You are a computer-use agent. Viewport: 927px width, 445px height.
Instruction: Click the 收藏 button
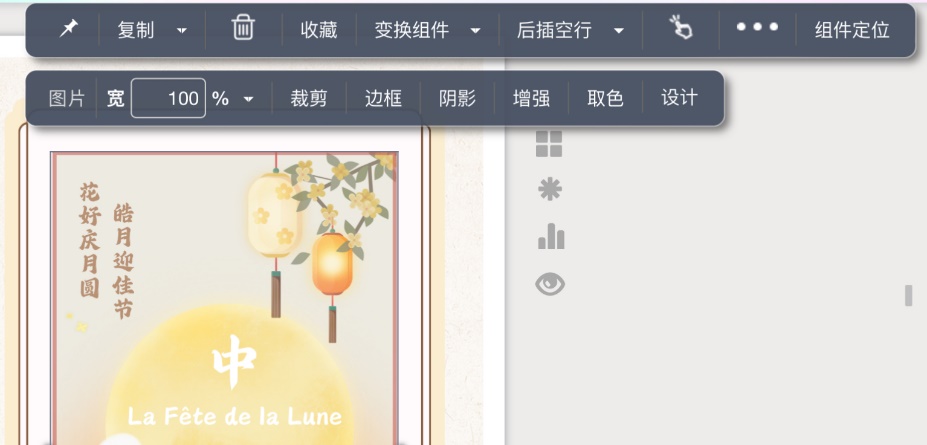319,30
